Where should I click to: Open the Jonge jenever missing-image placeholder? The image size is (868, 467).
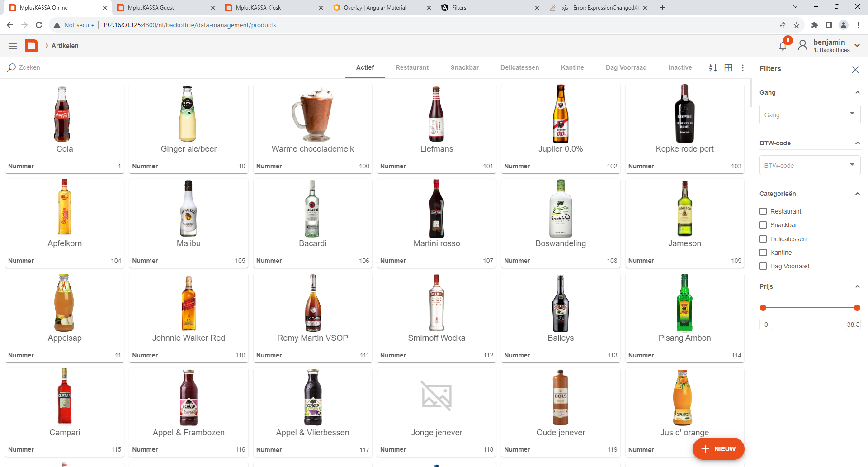tap(436, 396)
